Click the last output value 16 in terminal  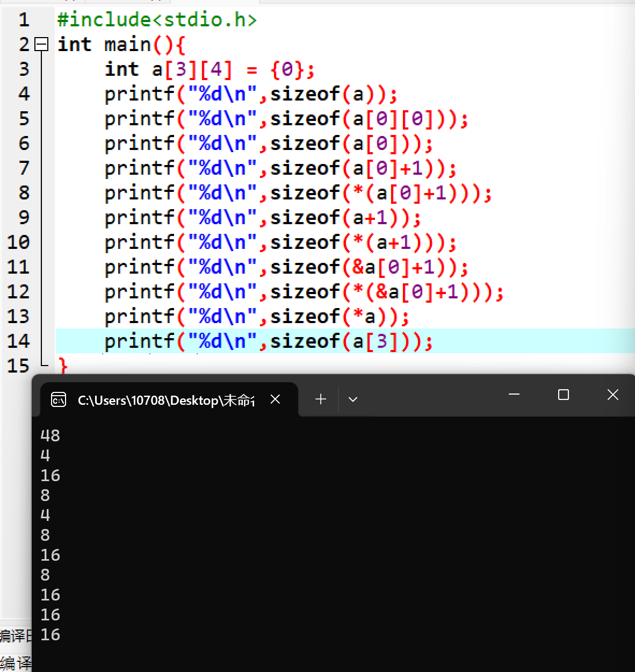(50, 634)
